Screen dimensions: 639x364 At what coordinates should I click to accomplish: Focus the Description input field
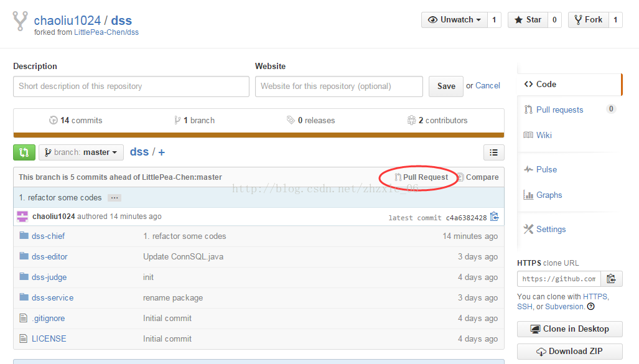[x=131, y=86]
